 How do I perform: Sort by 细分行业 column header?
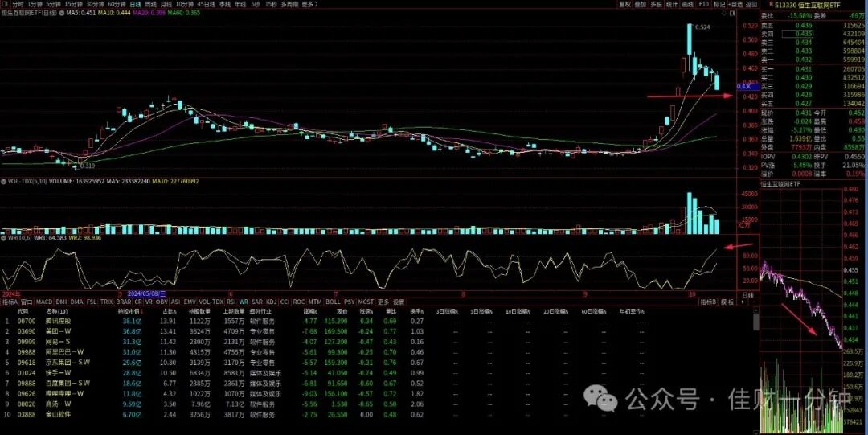pos(259,311)
